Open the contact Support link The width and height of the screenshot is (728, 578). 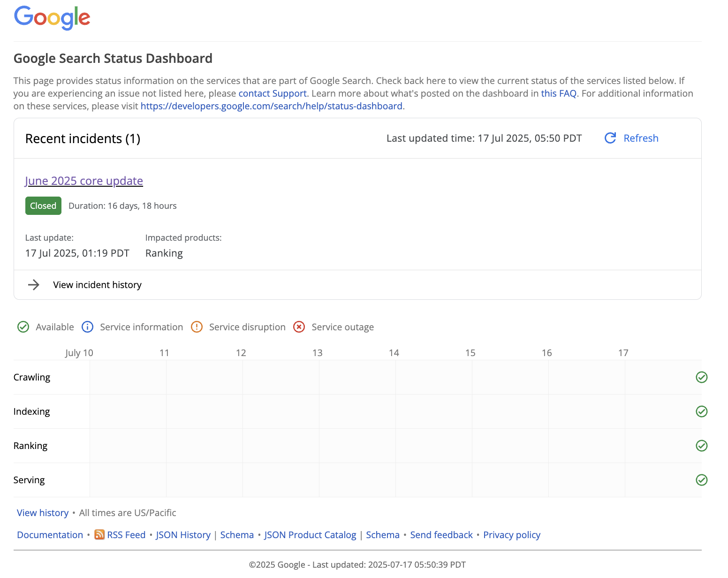pyautogui.click(x=272, y=93)
